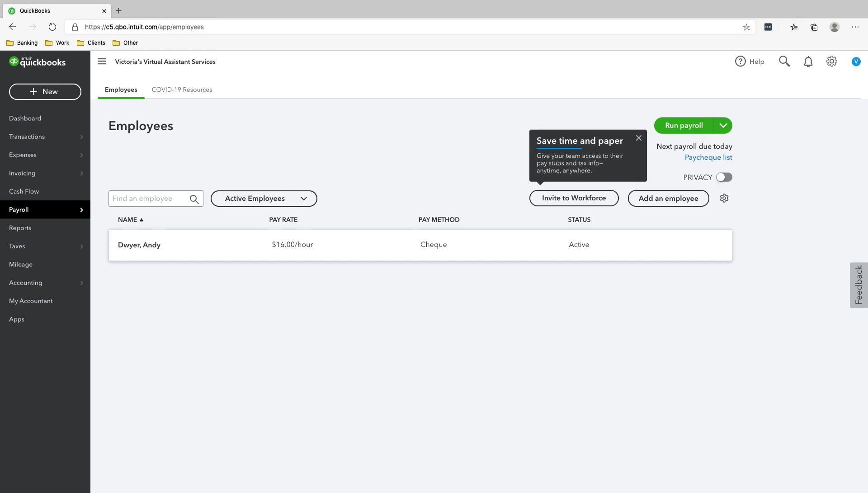Click the employee list settings gear icon
The image size is (868, 493).
pyautogui.click(x=724, y=198)
